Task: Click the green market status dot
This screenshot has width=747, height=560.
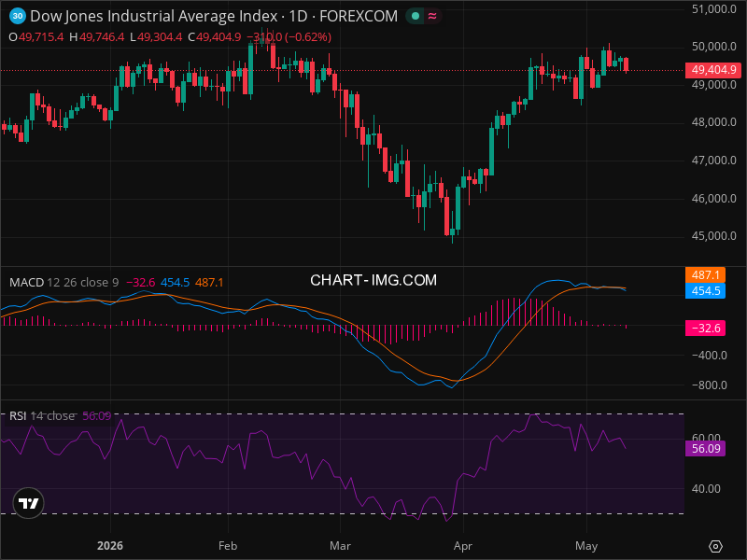Action: [416, 16]
